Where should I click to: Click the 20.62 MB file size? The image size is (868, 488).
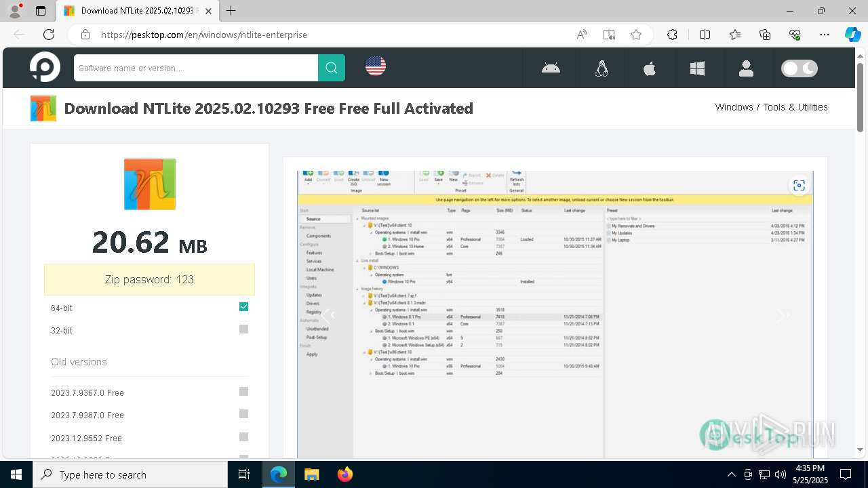[149, 243]
